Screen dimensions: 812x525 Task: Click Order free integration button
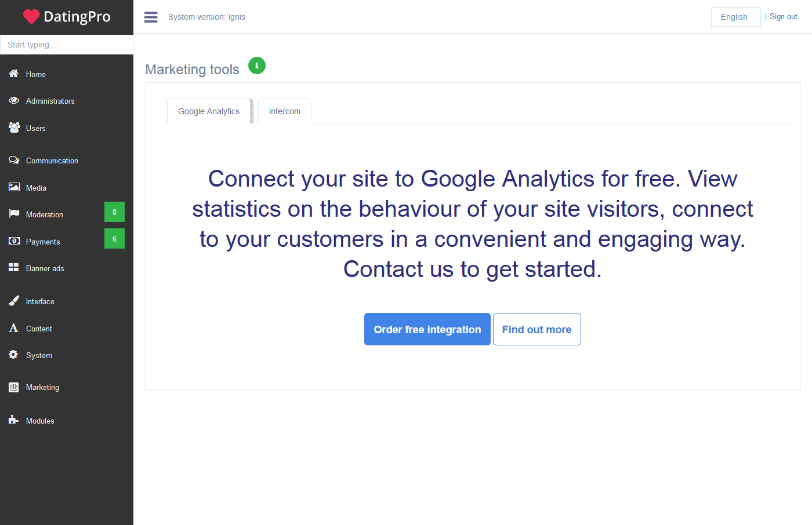pyautogui.click(x=427, y=329)
